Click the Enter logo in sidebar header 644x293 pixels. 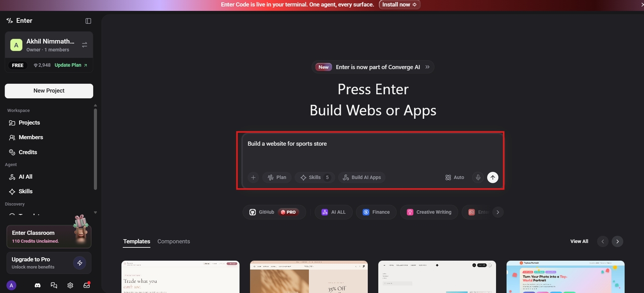(x=19, y=21)
